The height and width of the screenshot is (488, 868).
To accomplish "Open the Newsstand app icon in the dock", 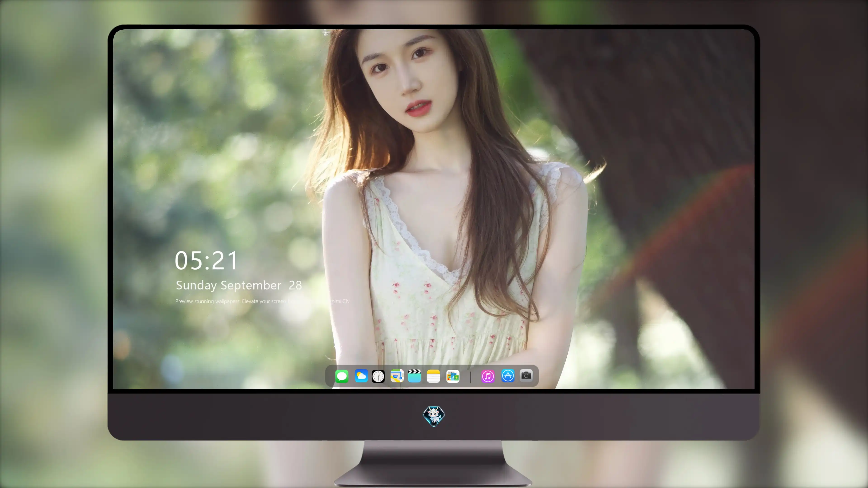I will pyautogui.click(x=453, y=376).
